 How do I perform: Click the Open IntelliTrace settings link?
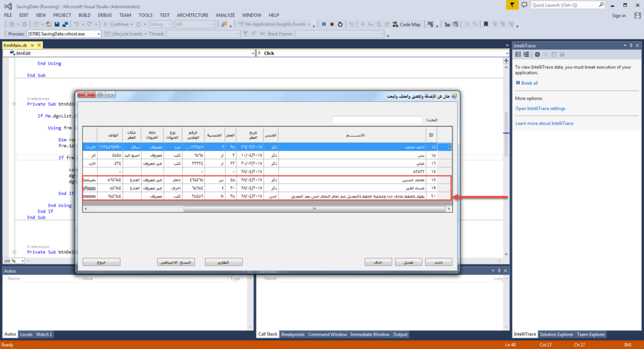click(540, 108)
